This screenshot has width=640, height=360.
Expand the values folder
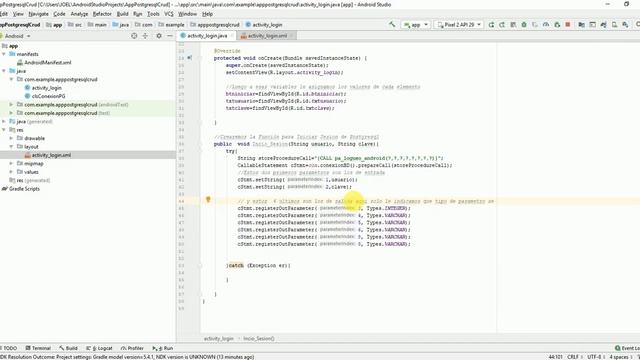11,172
